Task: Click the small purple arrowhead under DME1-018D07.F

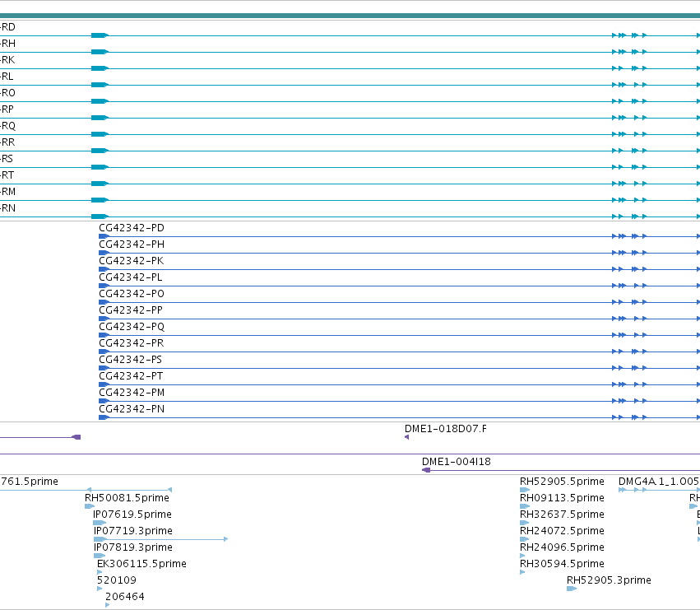Action: (406, 437)
